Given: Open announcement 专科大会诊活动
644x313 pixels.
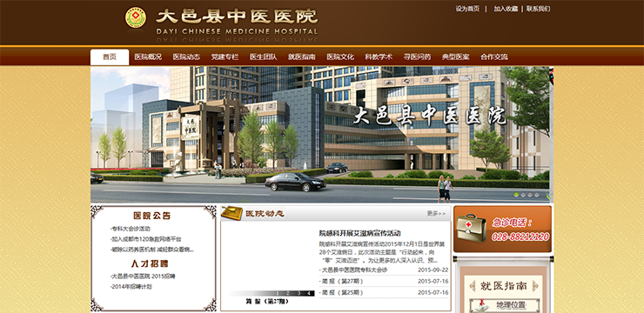Looking at the screenshot, I should [131, 229].
